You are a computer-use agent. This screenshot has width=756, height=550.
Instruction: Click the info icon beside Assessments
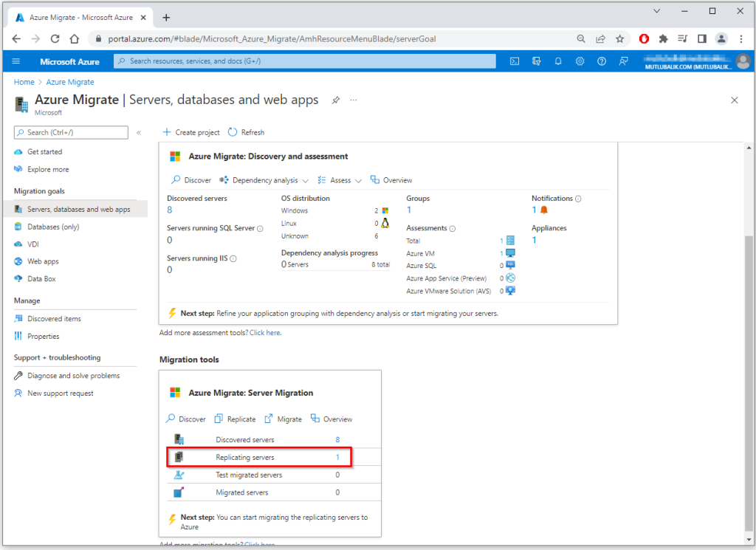pyautogui.click(x=453, y=228)
